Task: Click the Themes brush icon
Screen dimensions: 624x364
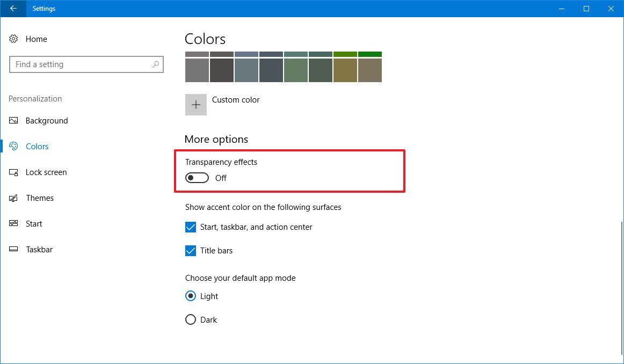Action: click(x=13, y=198)
